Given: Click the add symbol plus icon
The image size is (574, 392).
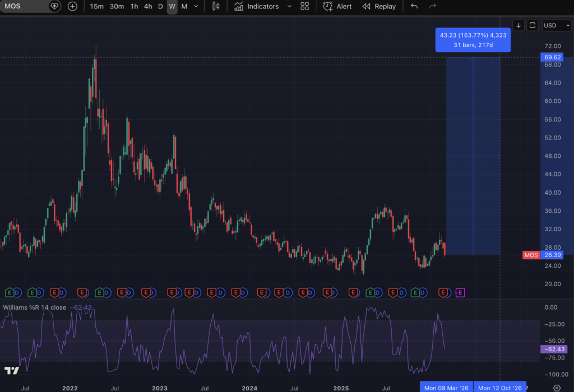Looking at the screenshot, I should pos(72,6).
